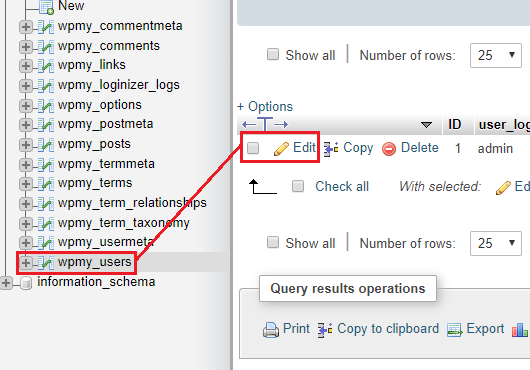This screenshot has height=370, width=530.
Task: Expand the wpmy_users tree node
Action: tap(26, 263)
